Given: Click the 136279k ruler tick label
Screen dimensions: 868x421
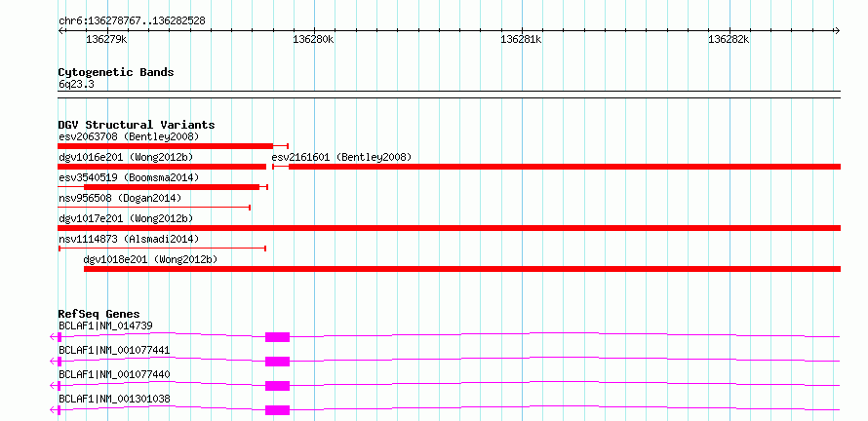Looking at the screenshot, I should pos(107,40).
